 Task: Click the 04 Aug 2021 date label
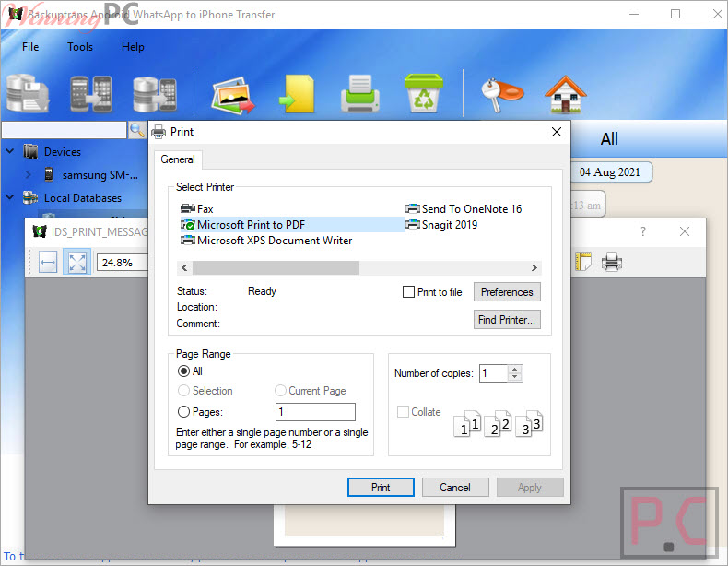coord(610,172)
